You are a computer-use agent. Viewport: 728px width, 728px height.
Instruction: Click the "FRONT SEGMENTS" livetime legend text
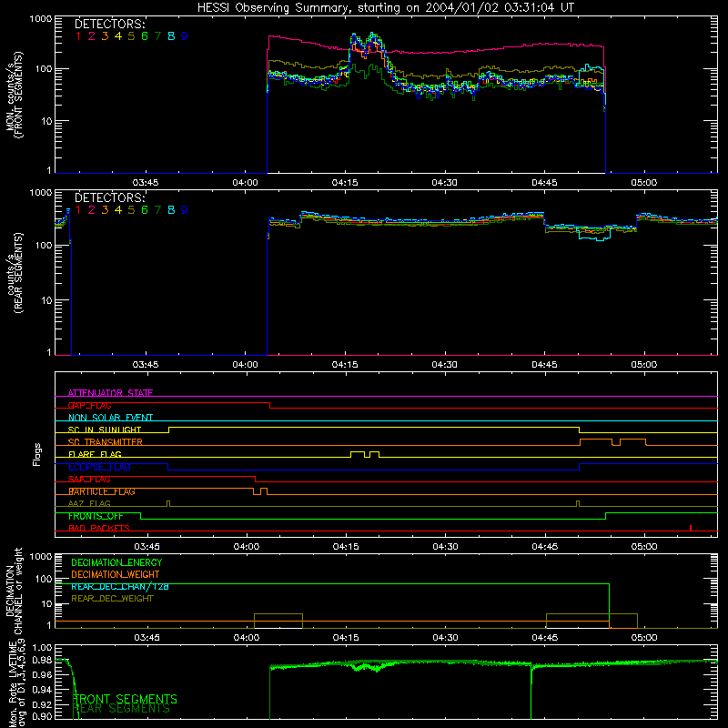point(125,699)
